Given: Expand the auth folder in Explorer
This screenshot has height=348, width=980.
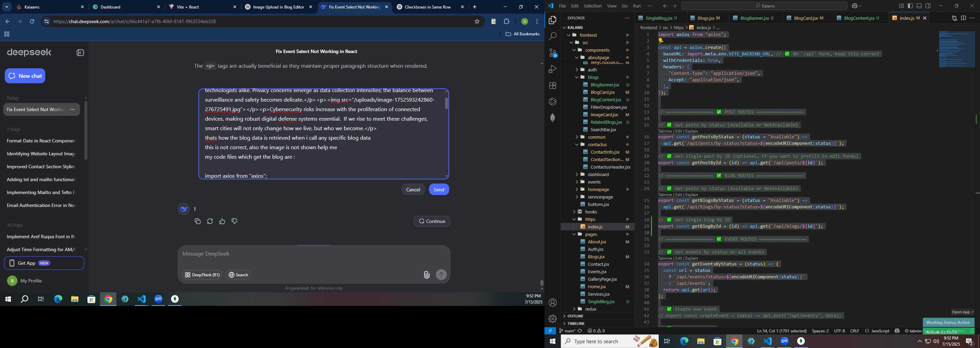Looking at the screenshot, I should [592, 70].
